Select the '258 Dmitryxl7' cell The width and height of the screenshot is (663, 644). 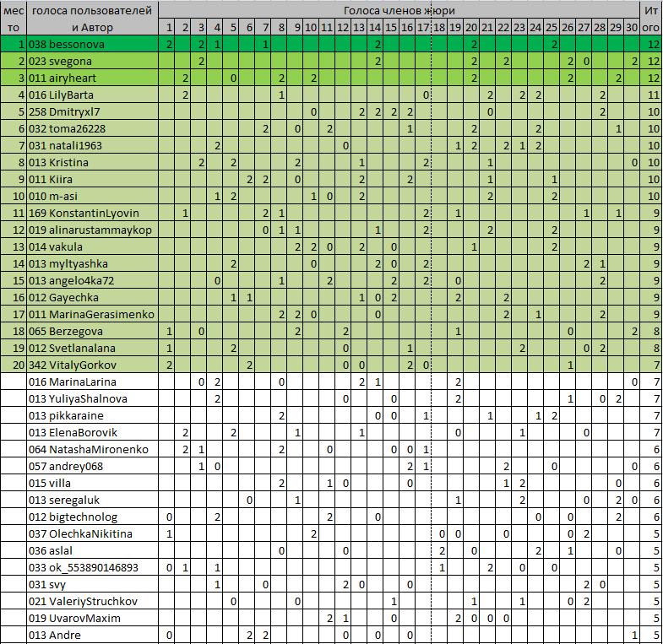[x=92, y=112]
